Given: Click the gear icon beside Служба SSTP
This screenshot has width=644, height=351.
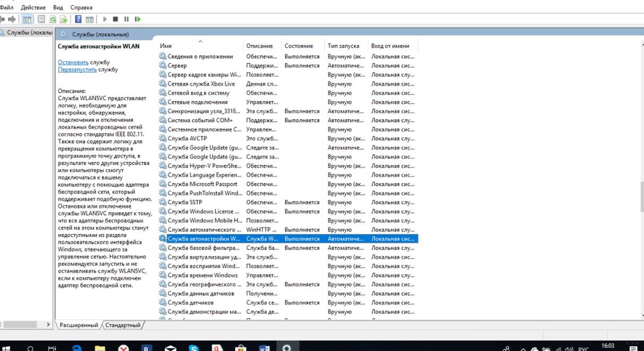Looking at the screenshot, I should coord(163,202).
